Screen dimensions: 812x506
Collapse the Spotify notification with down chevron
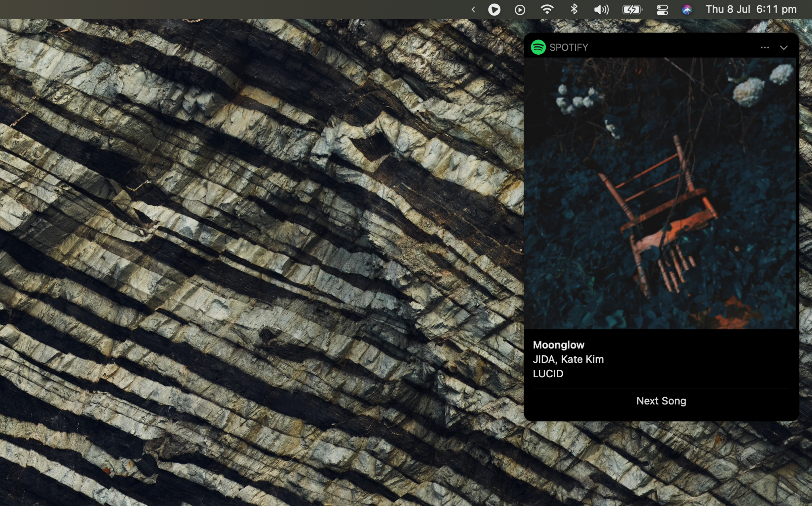tap(783, 48)
